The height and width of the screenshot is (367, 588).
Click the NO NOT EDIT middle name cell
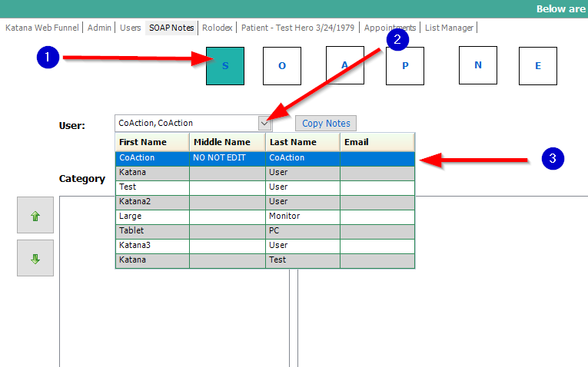pyautogui.click(x=228, y=158)
